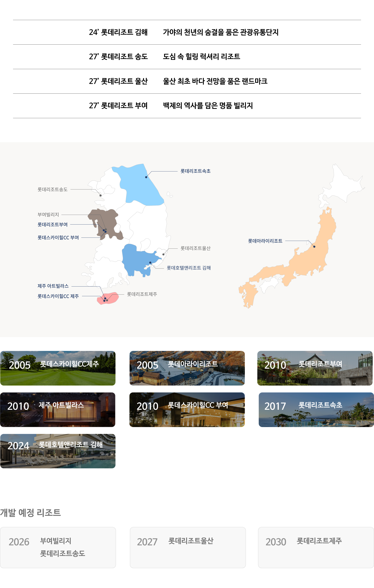Click '가야의 천년의 숨결을 품은 관광유통단지' description
The width and height of the screenshot is (374, 588).
click(x=221, y=32)
